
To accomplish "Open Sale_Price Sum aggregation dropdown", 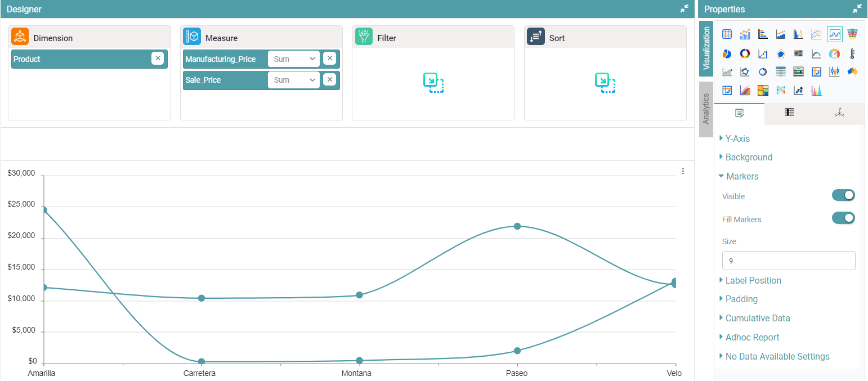I will coord(293,80).
